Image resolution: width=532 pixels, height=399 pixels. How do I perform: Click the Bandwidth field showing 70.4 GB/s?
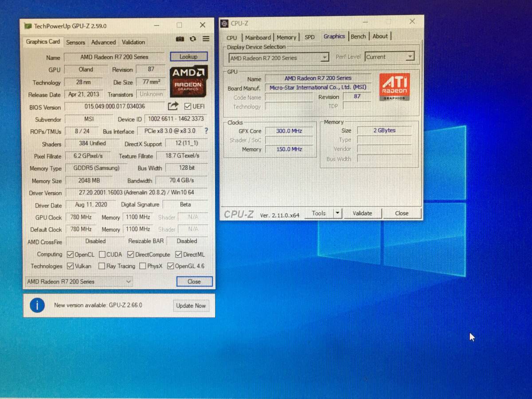coord(181,180)
